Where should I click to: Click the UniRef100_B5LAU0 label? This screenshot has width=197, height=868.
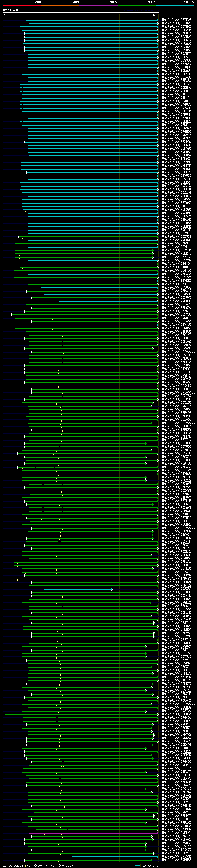pyautogui.click(x=176, y=71)
